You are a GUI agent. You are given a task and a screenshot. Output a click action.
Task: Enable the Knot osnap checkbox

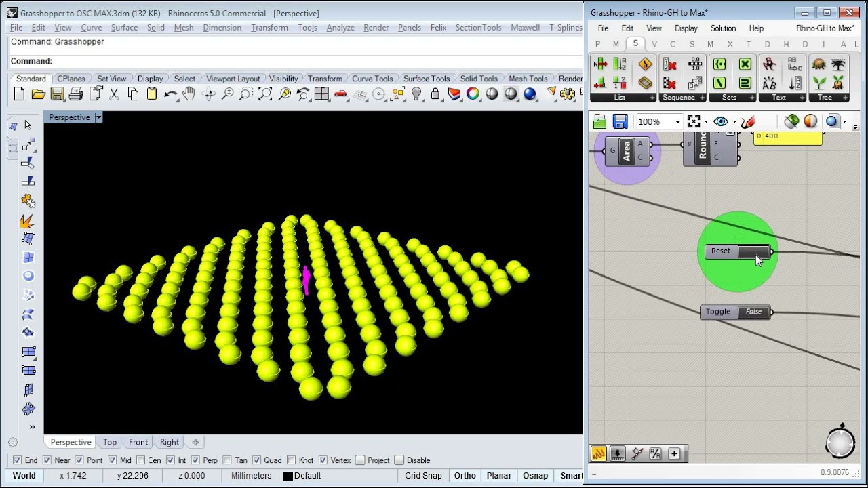pos(292,460)
